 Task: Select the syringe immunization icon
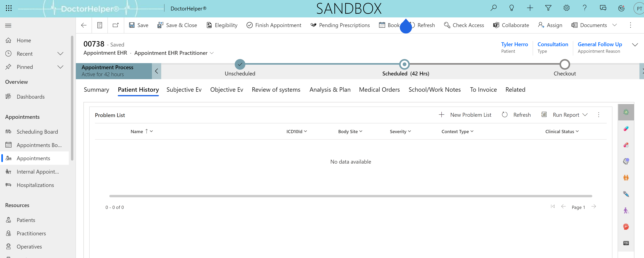(x=626, y=194)
